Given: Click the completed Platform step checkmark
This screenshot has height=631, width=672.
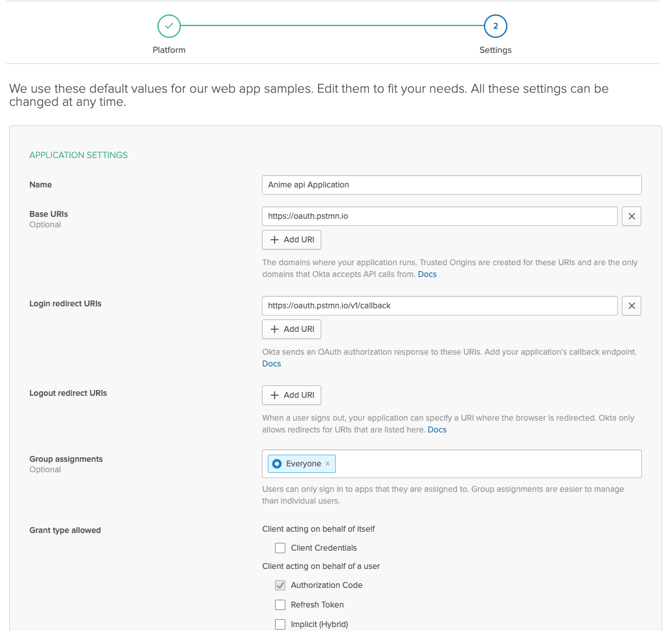Looking at the screenshot, I should pyautogui.click(x=169, y=26).
